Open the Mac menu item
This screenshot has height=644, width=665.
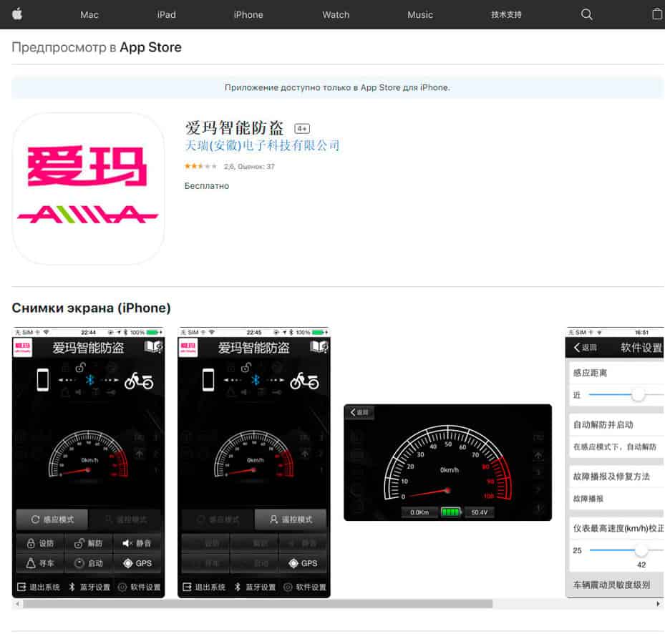(89, 15)
